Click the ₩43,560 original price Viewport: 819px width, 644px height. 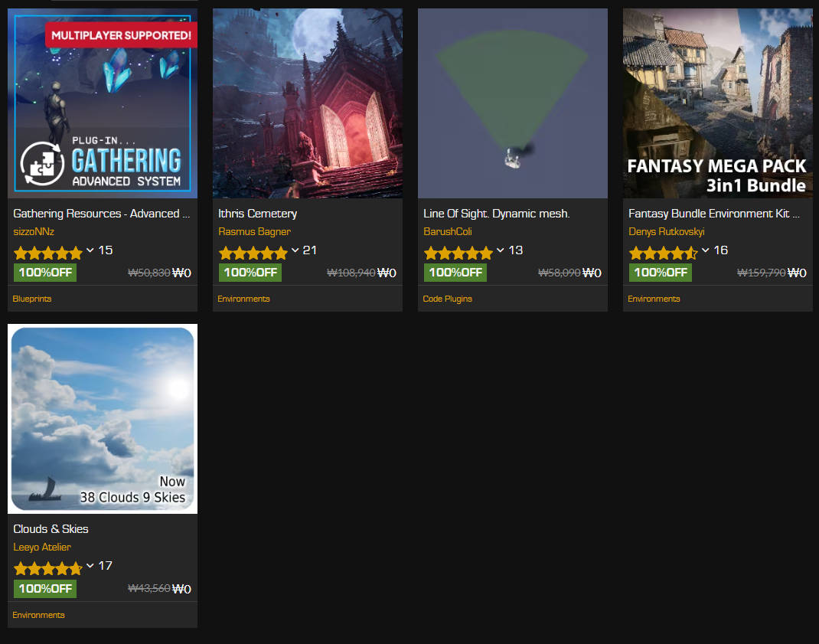(148, 589)
